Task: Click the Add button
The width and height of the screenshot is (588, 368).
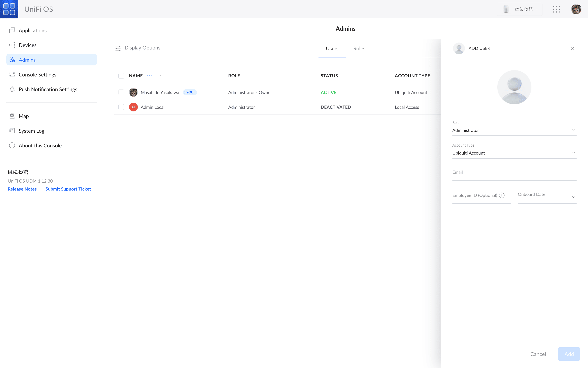Action: click(x=569, y=354)
